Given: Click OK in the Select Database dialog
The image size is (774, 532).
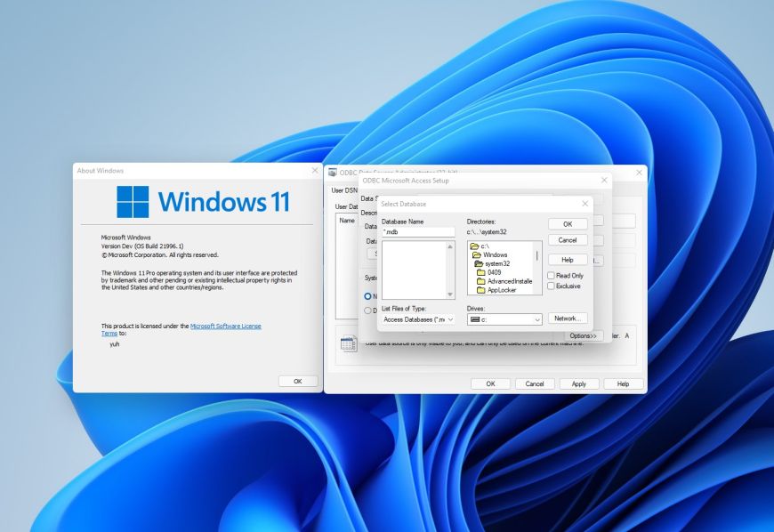Looking at the screenshot, I should point(568,224).
